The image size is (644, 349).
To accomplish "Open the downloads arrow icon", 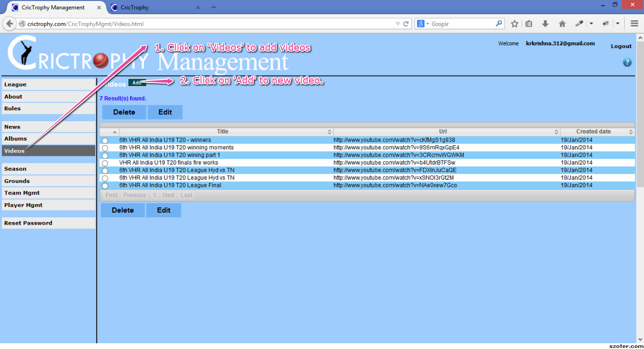I will coord(545,24).
